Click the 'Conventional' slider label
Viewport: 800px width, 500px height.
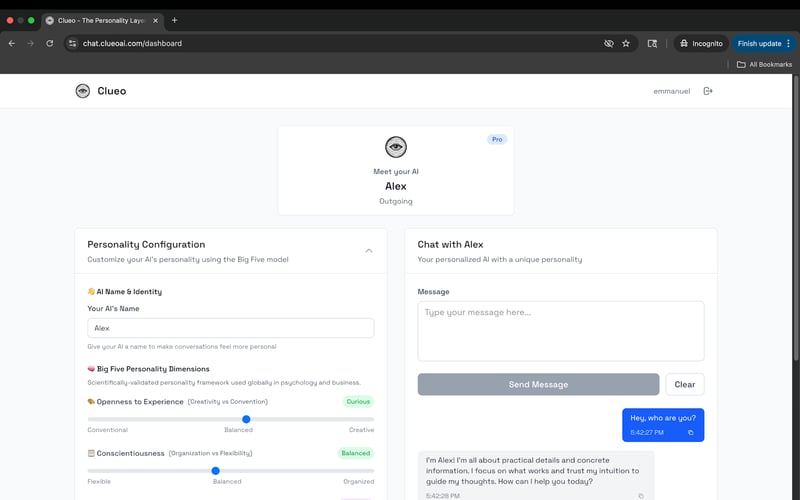tap(108, 430)
